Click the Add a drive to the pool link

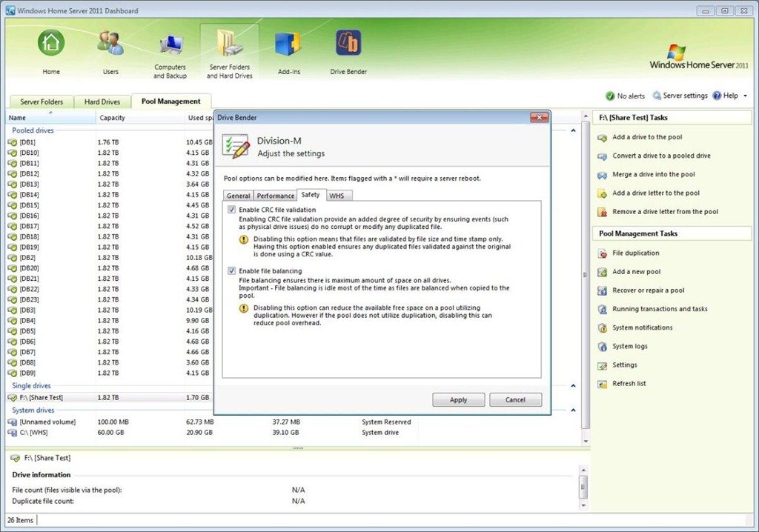click(x=647, y=137)
